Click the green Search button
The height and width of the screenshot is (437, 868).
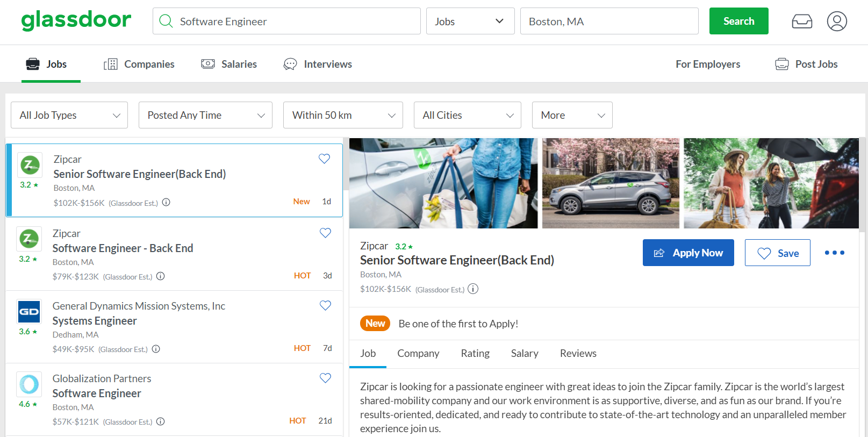pyautogui.click(x=739, y=21)
